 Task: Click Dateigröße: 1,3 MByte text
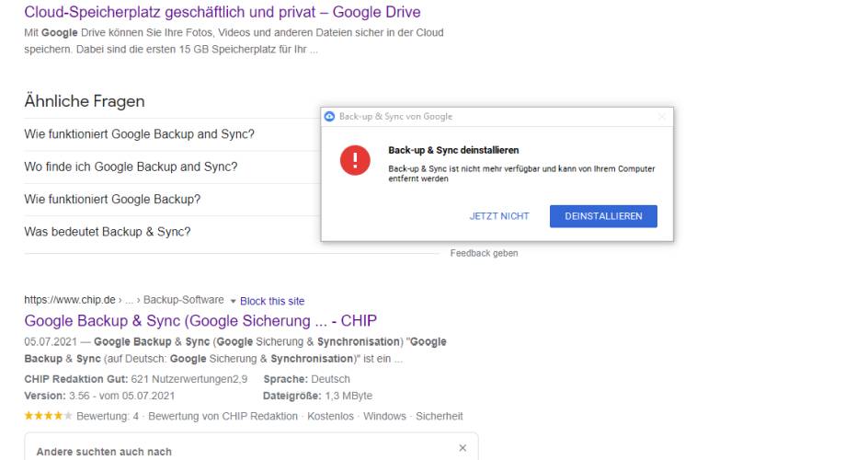[x=318, y=396]
